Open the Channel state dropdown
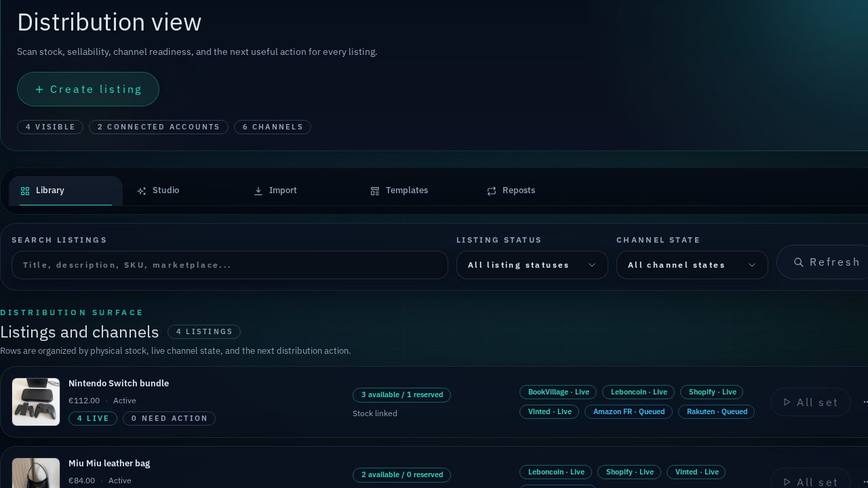This screenshot has width=868, height=488. click(692, 265)
